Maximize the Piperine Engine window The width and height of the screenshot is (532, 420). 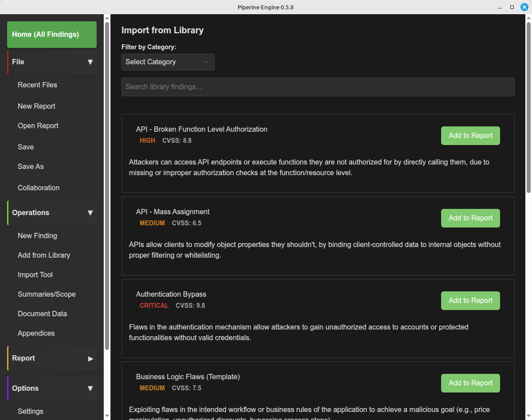[512, 7]
